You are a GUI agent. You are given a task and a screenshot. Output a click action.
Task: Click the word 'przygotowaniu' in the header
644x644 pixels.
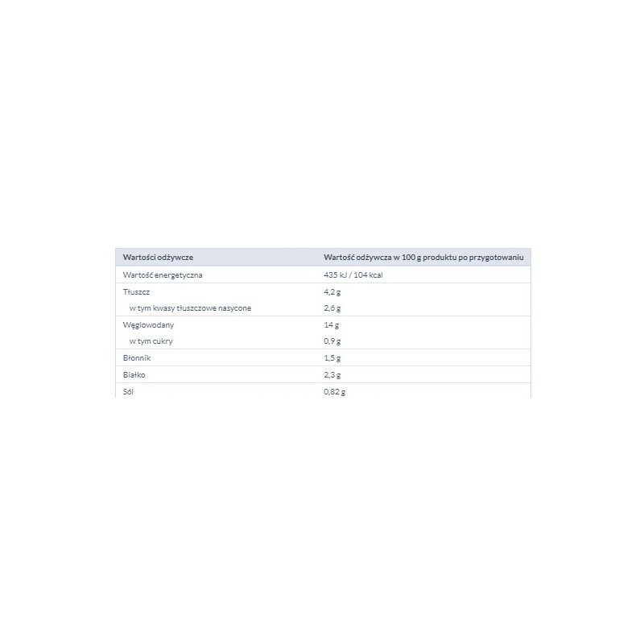pos(496,258)
